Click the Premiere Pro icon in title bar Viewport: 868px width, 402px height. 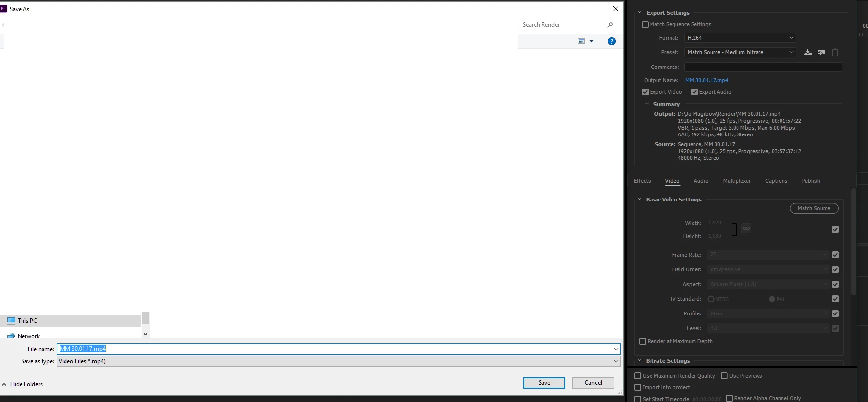click(x=3, y=9)
